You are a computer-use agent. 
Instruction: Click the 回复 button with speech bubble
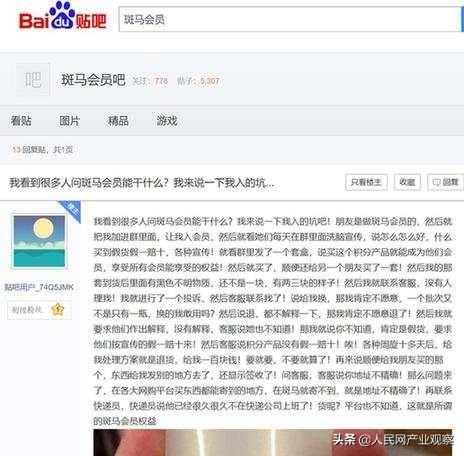tap(445, 182)
